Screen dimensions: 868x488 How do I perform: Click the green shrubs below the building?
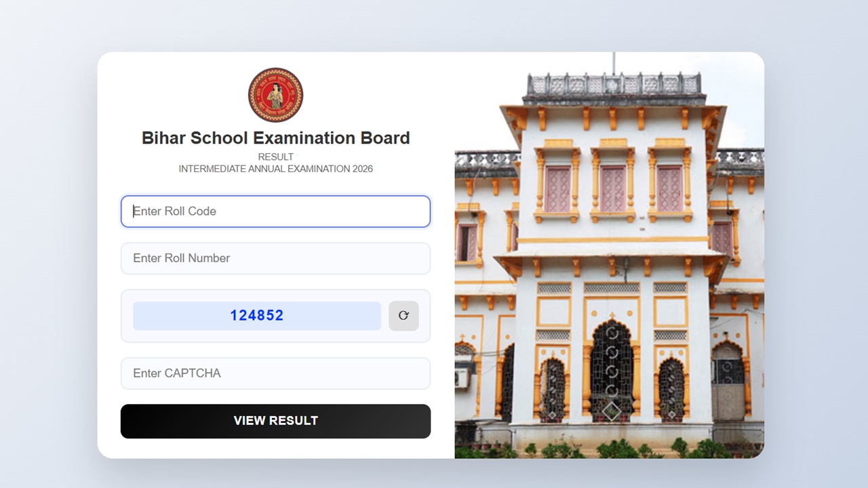tap(609, 449)
